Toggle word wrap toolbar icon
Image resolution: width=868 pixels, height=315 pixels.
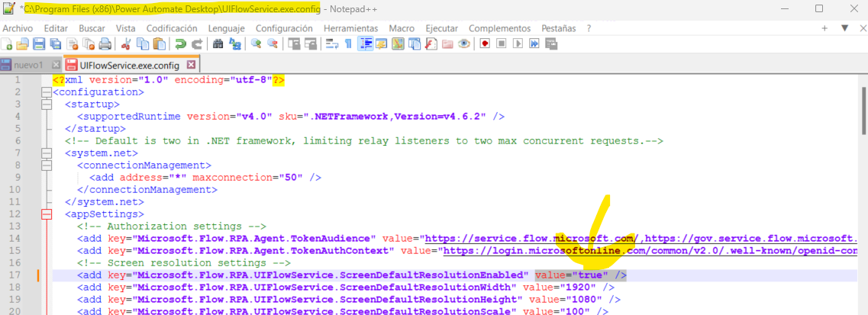(331, 44)
